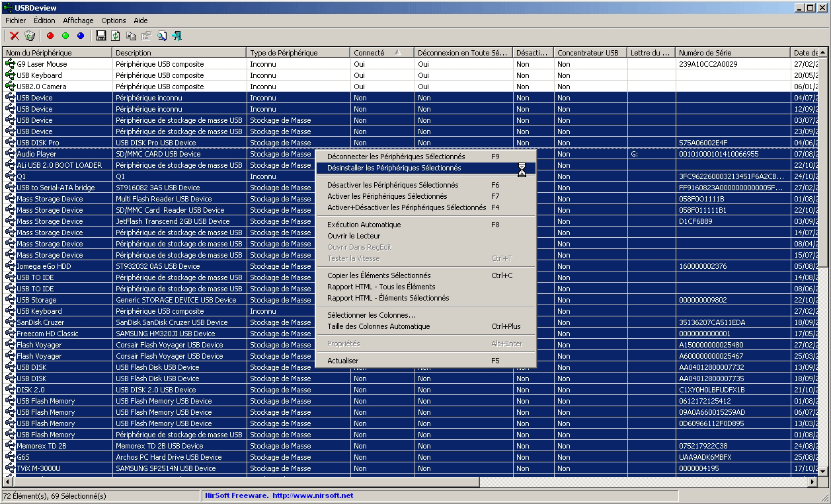Click the red X disconnect devices toolbar icon
The width and height of the screenshot is (831, 504).
click(x=14, y=36)
